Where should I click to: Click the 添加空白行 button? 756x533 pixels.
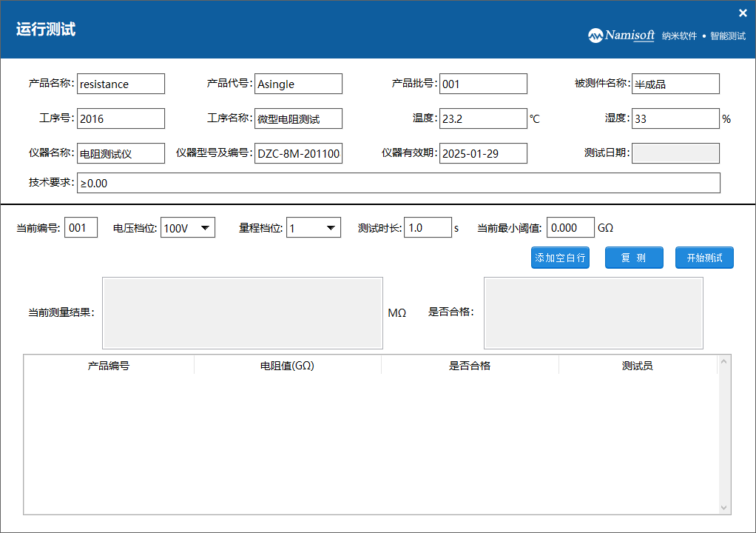560,258
